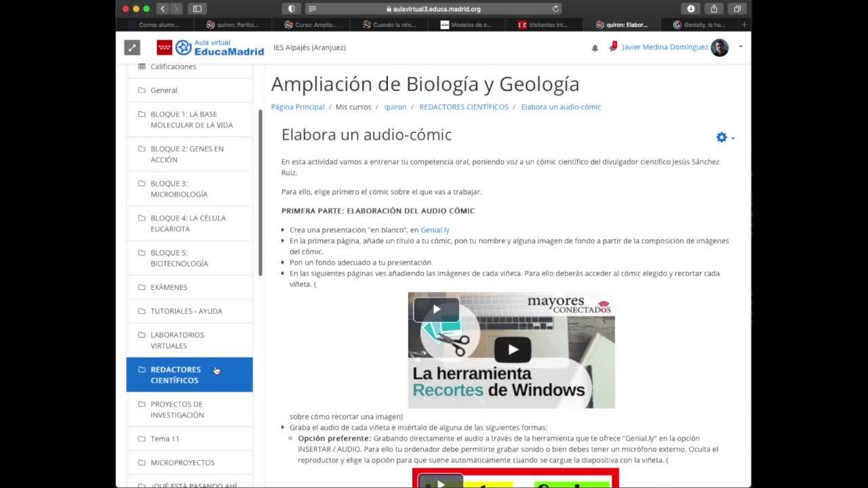Click the sidebar vertical scrollbar
Image resolution: width=868 pixels, height=488 pixels.
pos(260,192)
